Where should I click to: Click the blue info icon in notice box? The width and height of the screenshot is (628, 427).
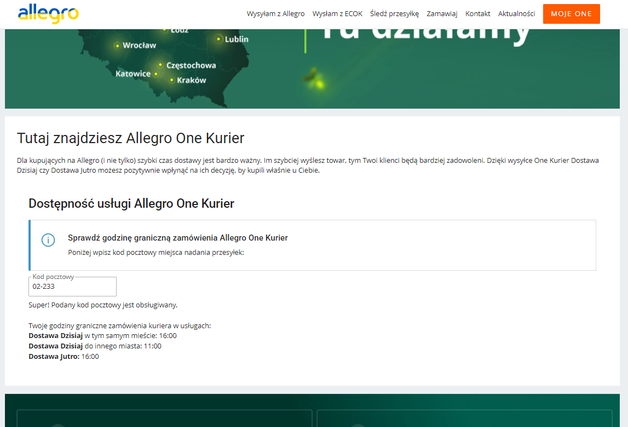[x=48, y=241]
